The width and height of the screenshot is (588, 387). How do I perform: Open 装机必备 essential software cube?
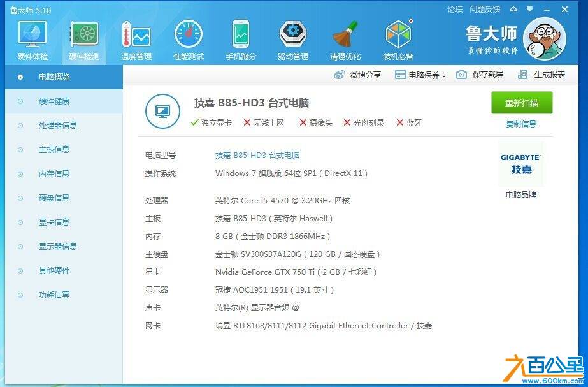(x=398, y=41)
